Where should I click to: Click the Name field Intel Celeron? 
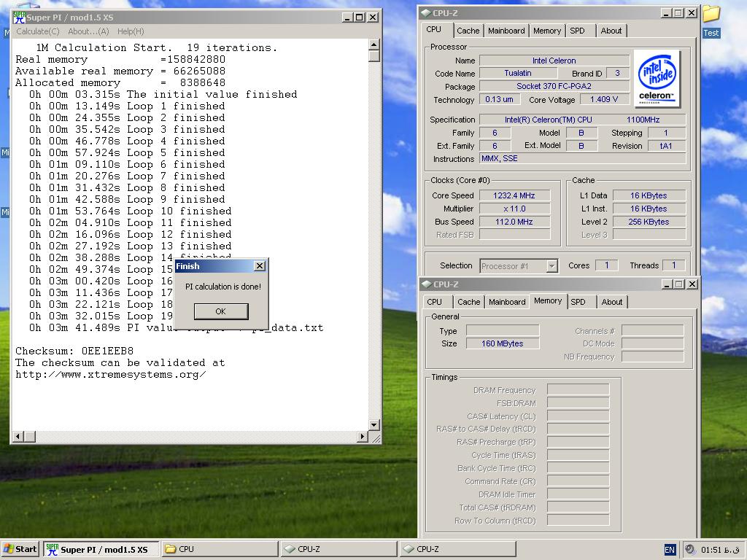554,61
